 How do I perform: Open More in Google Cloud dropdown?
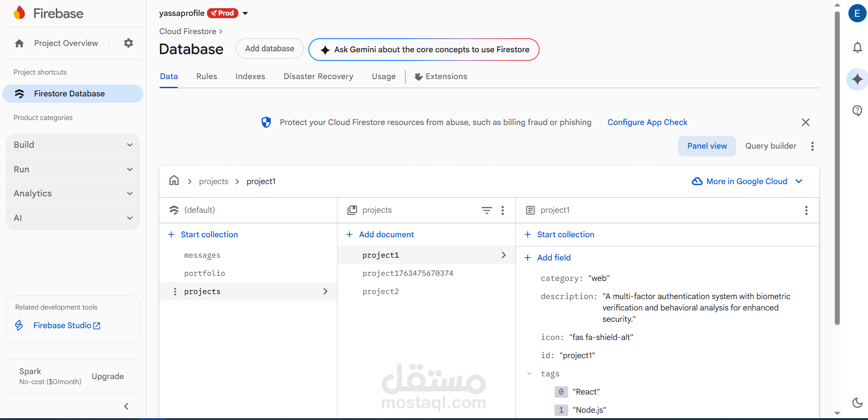[x=747, y=181]
